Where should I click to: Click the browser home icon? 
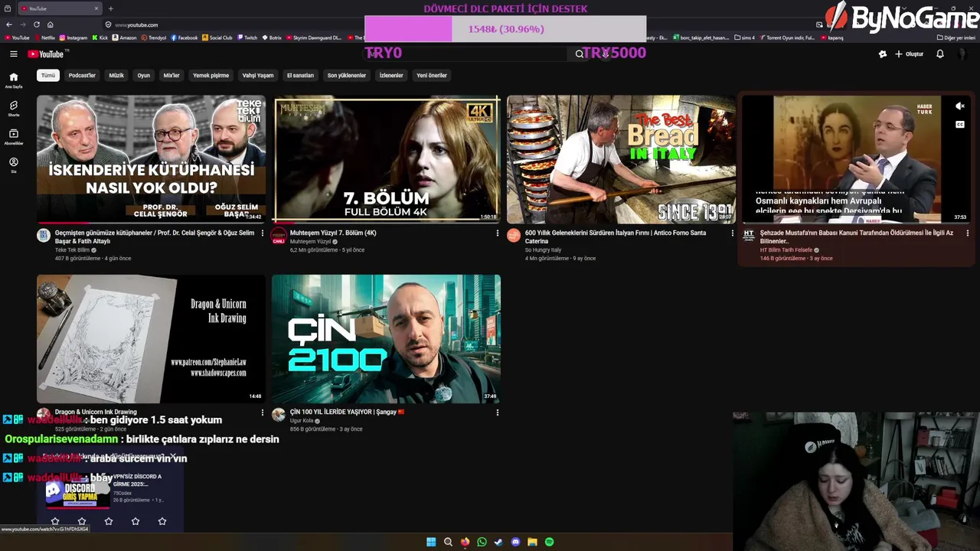[x=50, y=24]
